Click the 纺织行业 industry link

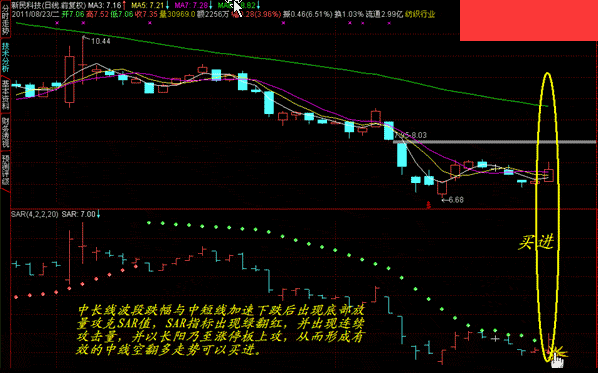pos(420,14)
